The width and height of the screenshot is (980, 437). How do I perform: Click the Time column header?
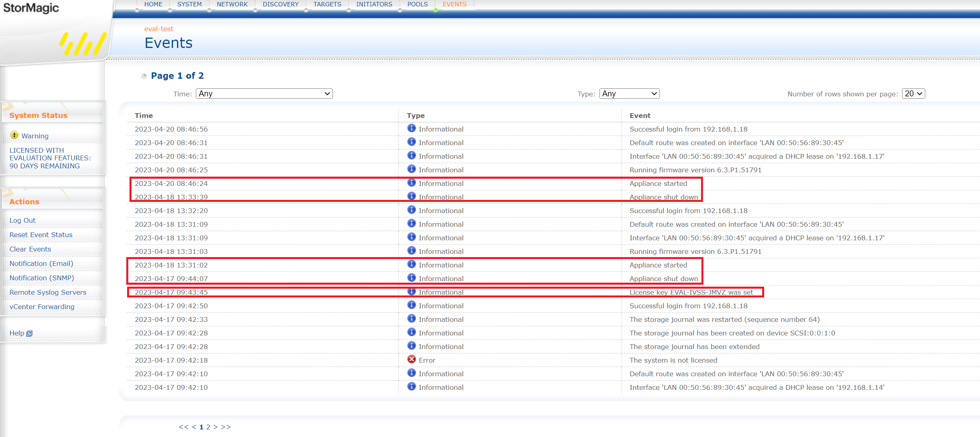[x=144, y=116]
